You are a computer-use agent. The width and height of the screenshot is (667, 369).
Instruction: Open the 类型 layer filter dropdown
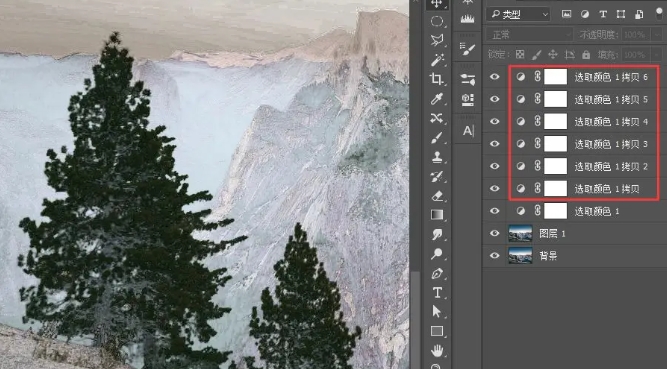click(518, 14)
